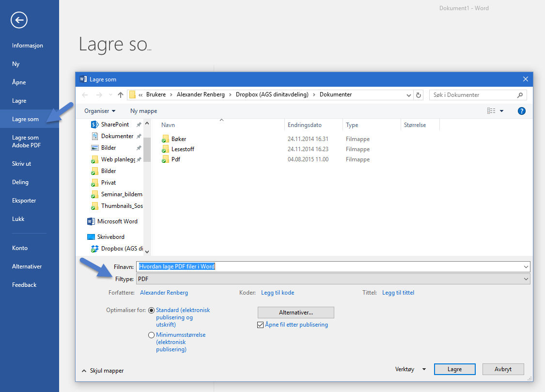Open the Alternativer... button
This screenshot has width=545, height=392.
click(296, 313)
